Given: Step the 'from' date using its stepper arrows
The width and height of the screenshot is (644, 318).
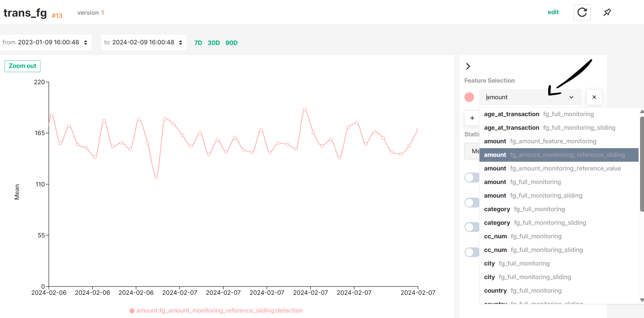Looking at the screenshot, I should pos(85,42).
